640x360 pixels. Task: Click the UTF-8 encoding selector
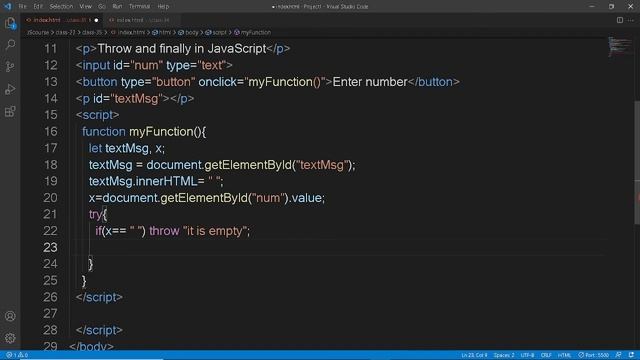[527, 355]
